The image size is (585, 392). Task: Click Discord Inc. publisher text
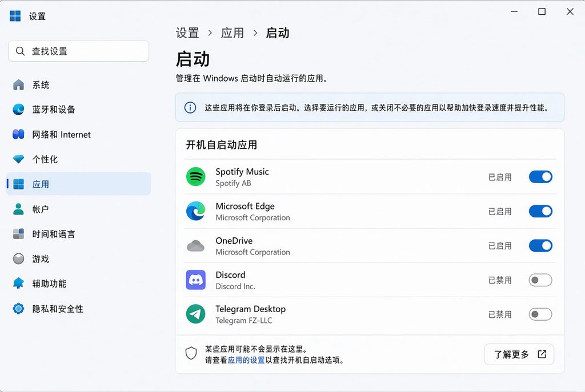click(x=235, y=286)
